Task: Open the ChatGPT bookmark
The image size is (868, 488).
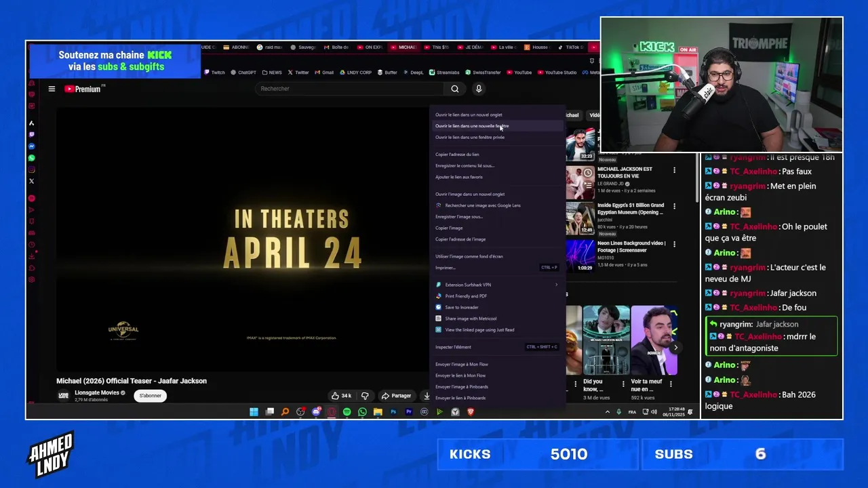Action: click(x=243, y=73)
